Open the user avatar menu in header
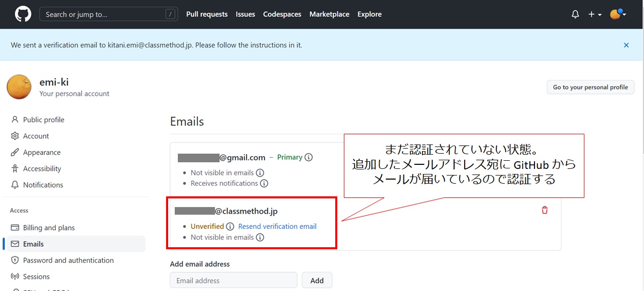This screenshot has width=644, height=291. [618, 14]
